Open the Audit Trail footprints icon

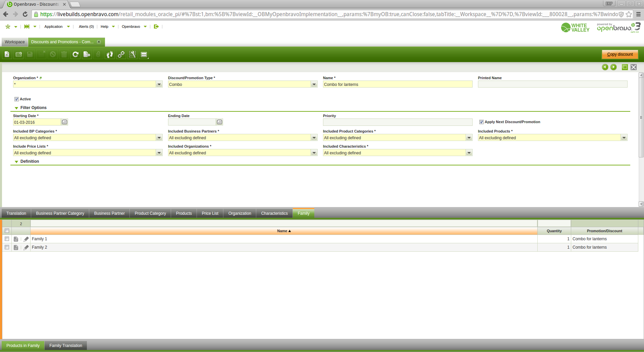[110, 54]
